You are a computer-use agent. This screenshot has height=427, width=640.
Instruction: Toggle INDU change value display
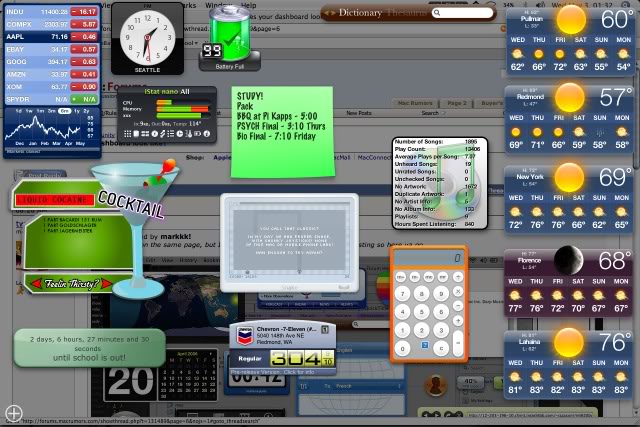(x=84, y=12)
